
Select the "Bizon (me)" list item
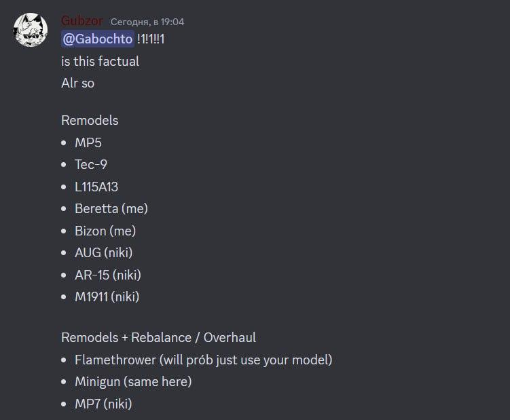[105, 231]
